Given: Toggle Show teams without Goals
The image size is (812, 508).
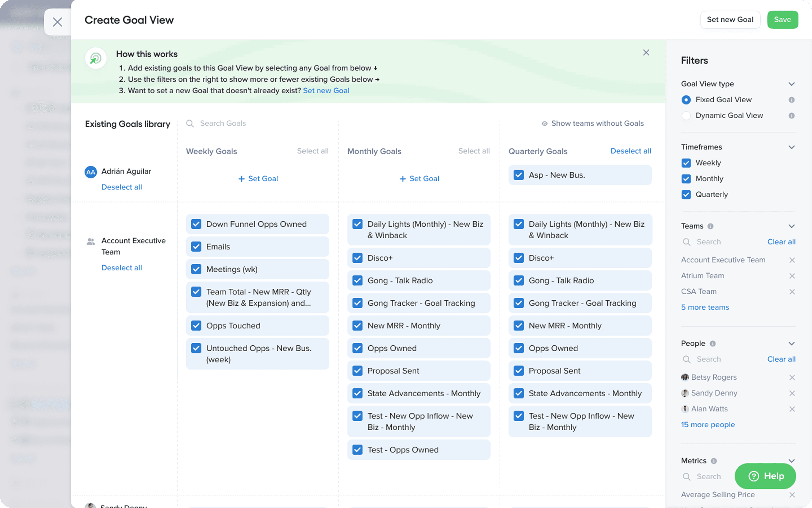Looking at the screenshot, I should pyautogui.click(x=593, y=123).
